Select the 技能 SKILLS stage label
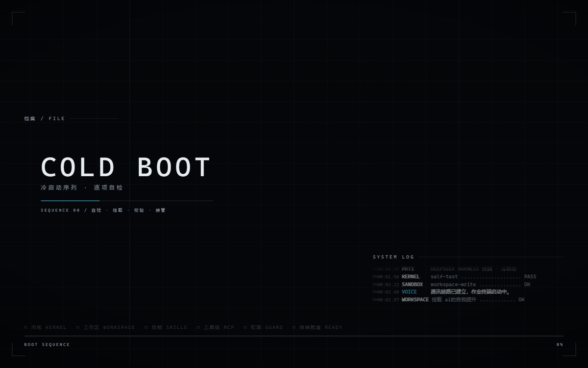 click(169, 327)
